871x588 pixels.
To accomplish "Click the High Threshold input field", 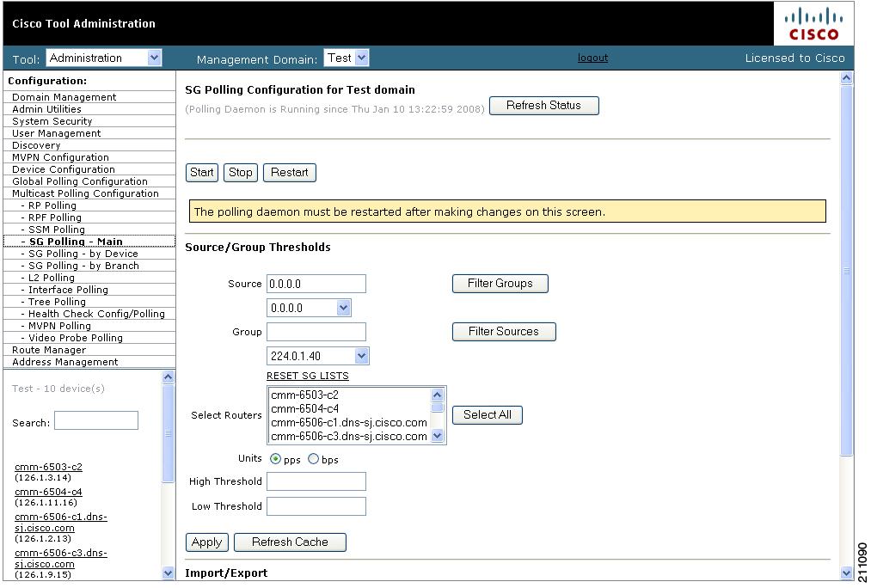I will click(x=316, y=481).
